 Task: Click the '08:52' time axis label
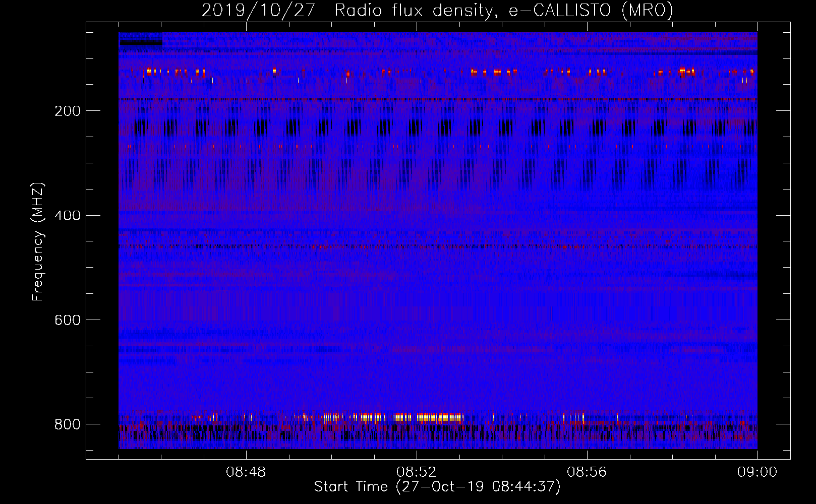(x=416, y=472)
